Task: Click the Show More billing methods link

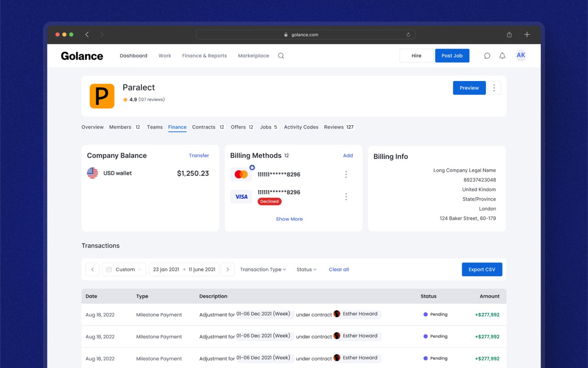Action: point(289,219)
